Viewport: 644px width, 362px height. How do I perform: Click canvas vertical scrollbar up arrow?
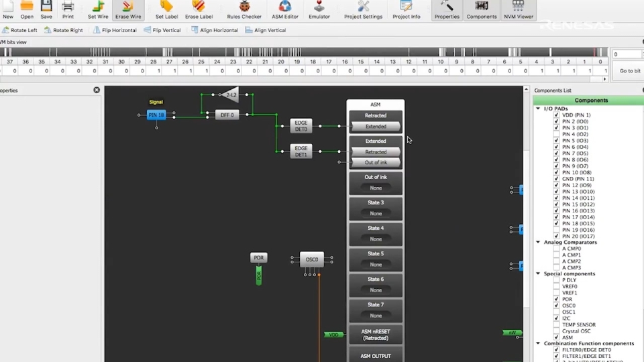pos(526,89)
